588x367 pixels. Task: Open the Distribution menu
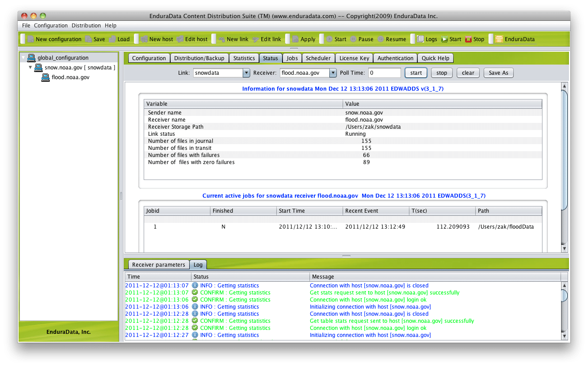pyautogui.click(x=86, y=26)
